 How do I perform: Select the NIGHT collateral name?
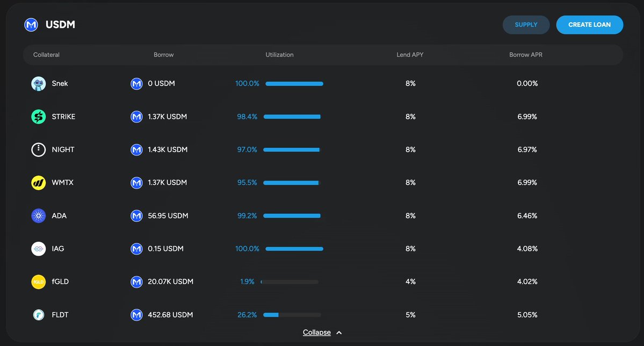pos(63,149)
